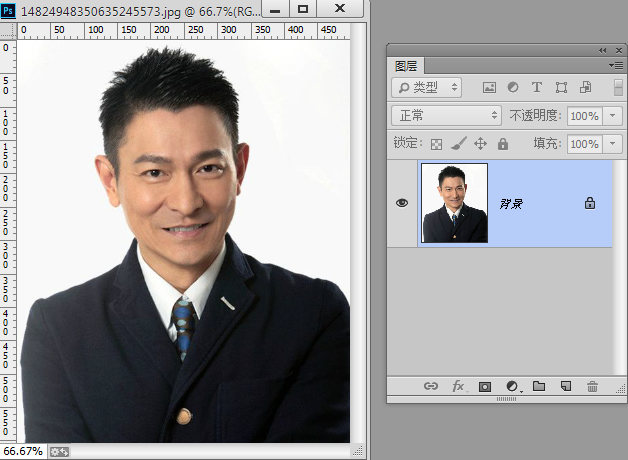Screen dimensions: 628x460
Task: Add a layer mask
Action: pos(485,387)
